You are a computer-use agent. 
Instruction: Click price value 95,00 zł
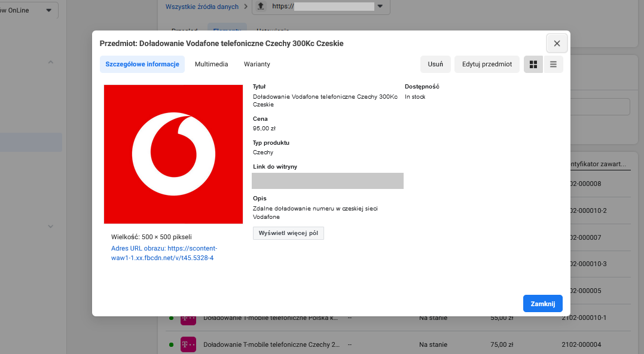click(264, 128)
